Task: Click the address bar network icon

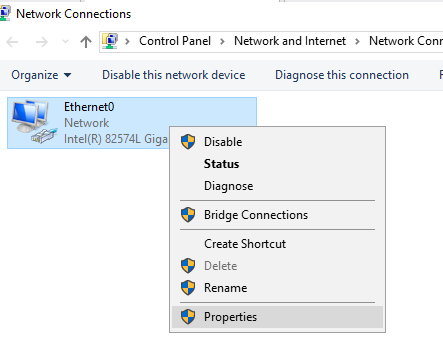Action: point(110,41)
